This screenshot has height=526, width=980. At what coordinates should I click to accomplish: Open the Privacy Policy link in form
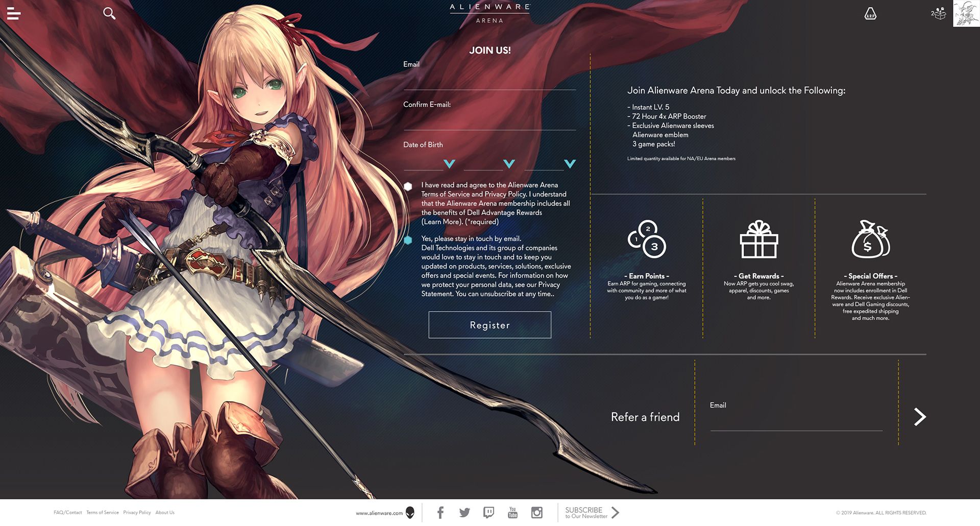tap(505, 194)
